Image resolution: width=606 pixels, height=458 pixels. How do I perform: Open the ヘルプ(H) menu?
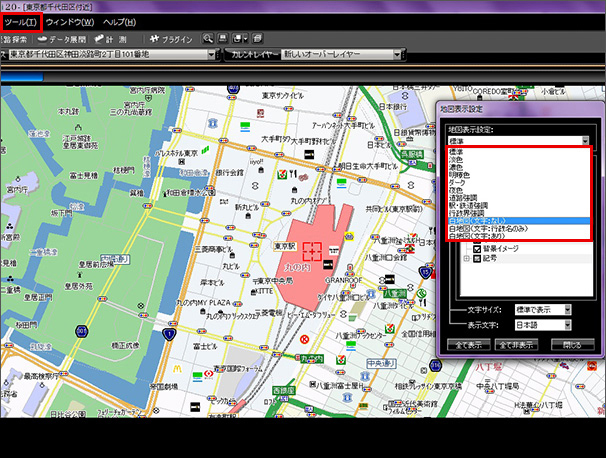pos(119,22)
